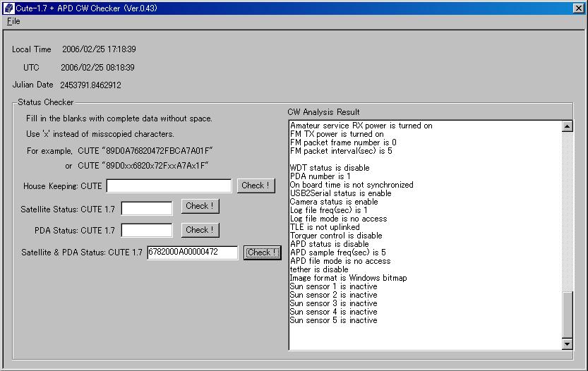Click the scroll down arrow of results
Image resolution: width=588 pixels, height=371 pixels.
[567, 343]
